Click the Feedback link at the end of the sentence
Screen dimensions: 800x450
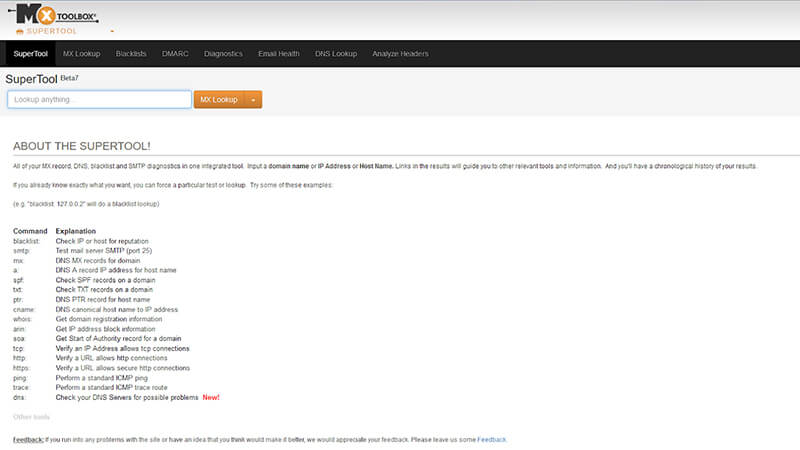coord(491,439)
